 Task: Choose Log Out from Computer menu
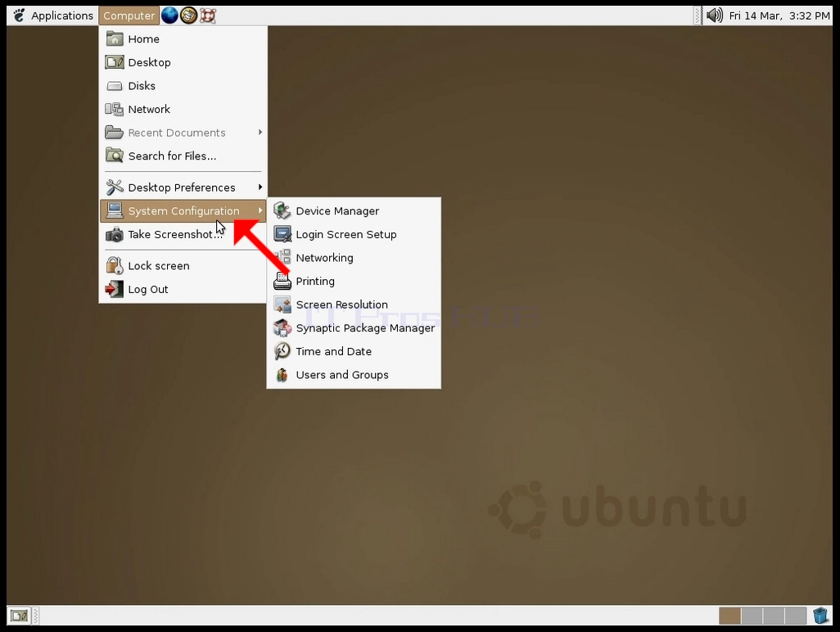pos(183,289)
